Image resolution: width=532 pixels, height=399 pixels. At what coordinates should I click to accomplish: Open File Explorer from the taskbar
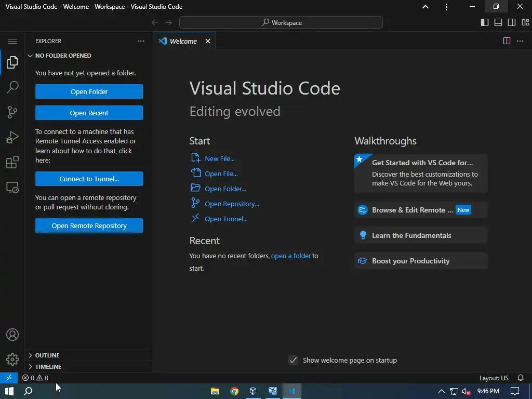pos(215,391)
